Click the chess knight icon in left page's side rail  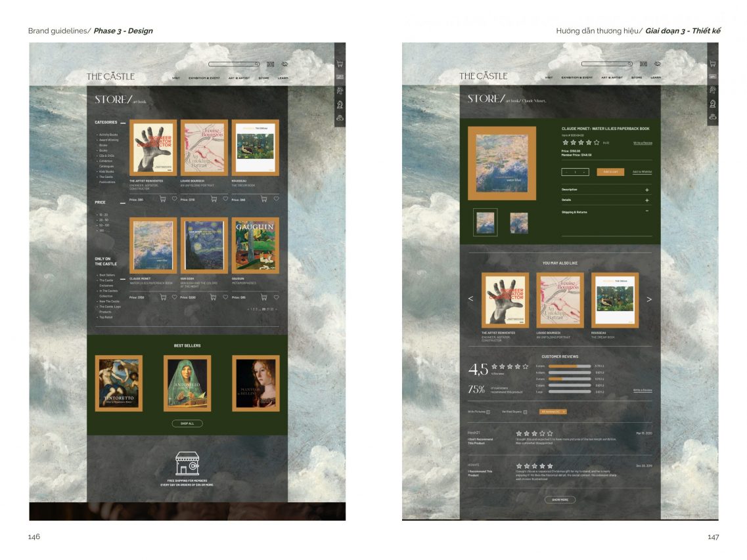coord(340,105)
